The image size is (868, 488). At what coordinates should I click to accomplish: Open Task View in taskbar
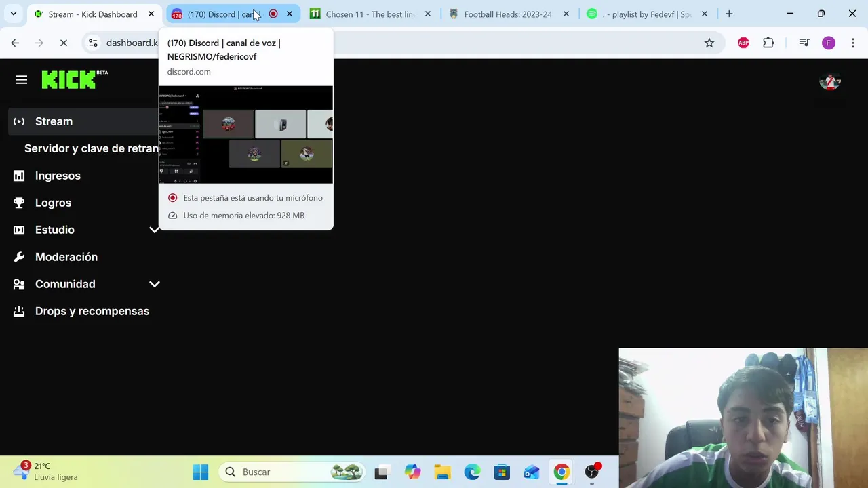(381, 472)
